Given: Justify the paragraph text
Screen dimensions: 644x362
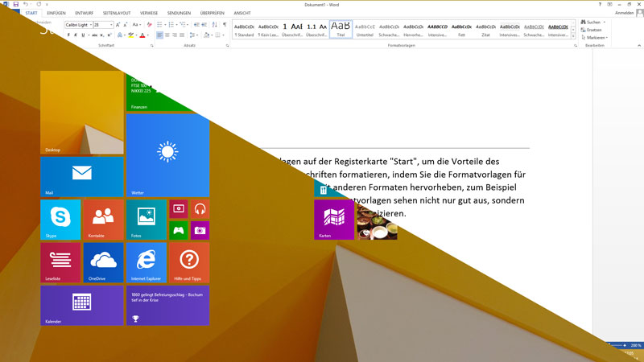Looking at the screenshot, I should (182, 35).
